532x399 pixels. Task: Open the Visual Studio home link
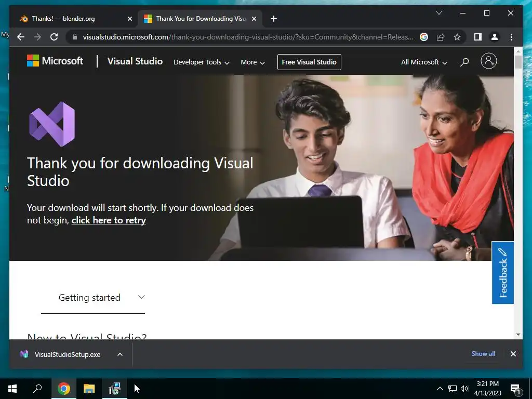(135, 61)
